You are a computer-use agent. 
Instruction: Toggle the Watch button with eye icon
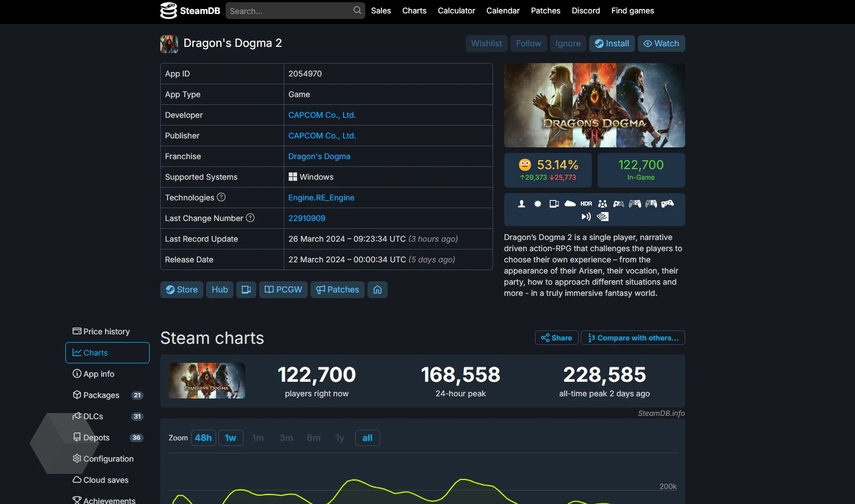pos(661,44)
